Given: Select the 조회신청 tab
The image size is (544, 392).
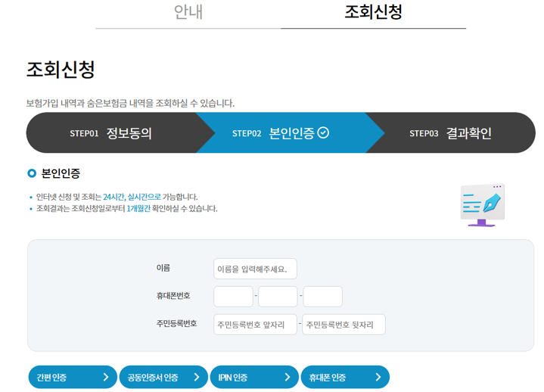Looking at the screenshot, I should tap(373, 14).
